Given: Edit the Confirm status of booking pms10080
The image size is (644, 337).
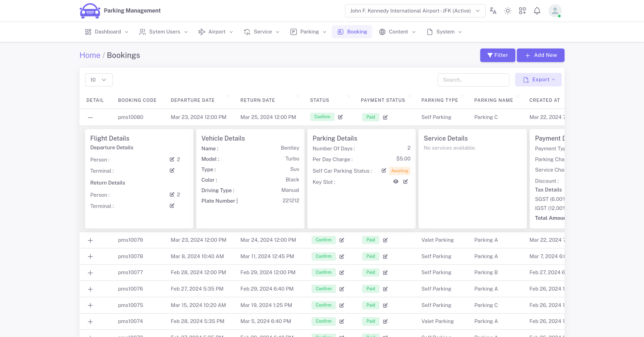Looking at the screenshot, I should click(340, 117).
